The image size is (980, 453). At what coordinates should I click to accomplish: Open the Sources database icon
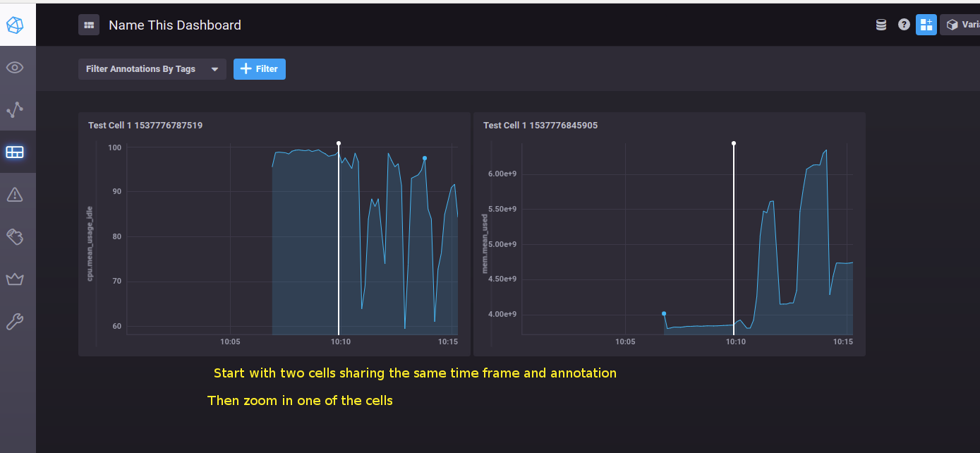(881, 24)
